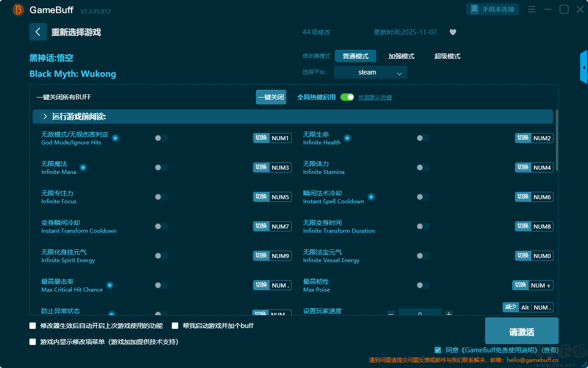Click the 手机未连接 phone connection button

(493, 9)
